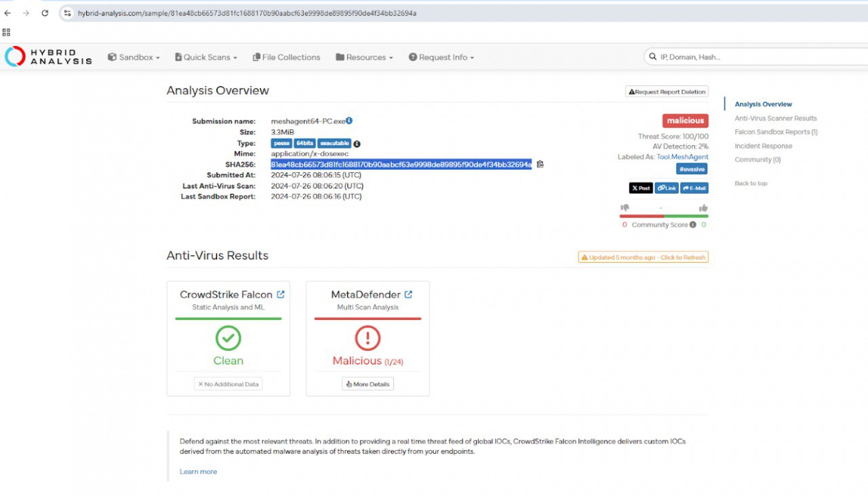This screenshot has height=496, width=868.
Task: Click info icon next to type tags
Action: point(357,144)
